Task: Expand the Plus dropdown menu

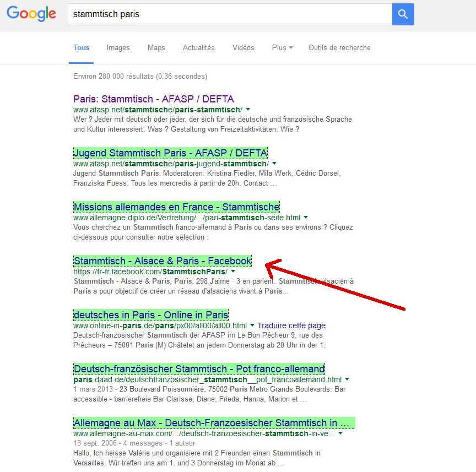Action: [282, 48]
